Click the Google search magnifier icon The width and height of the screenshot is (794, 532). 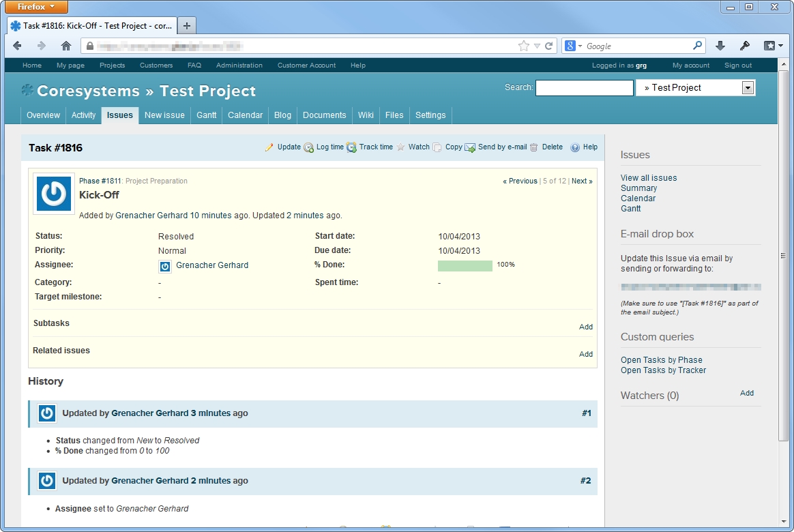[697, 46]
